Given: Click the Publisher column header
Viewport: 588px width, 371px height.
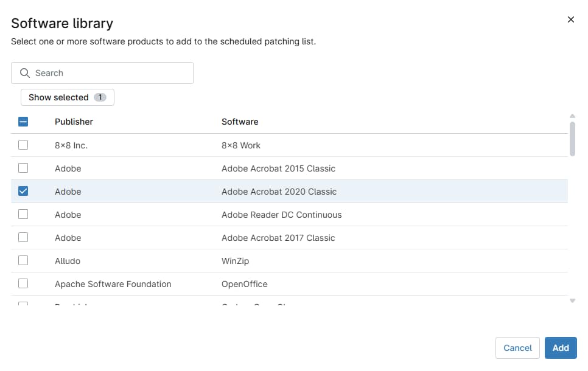Looking at the screenshot, I should [74, 122].
